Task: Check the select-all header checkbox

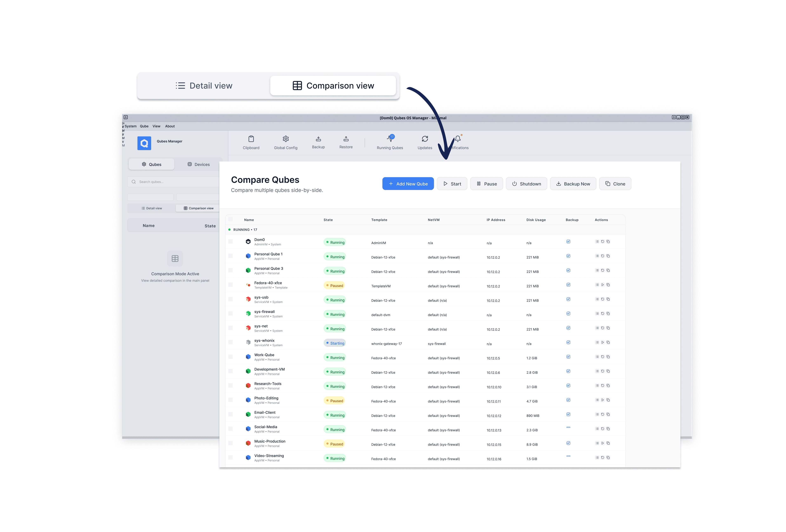Action: pyautogui.click(x=231, y=219)
